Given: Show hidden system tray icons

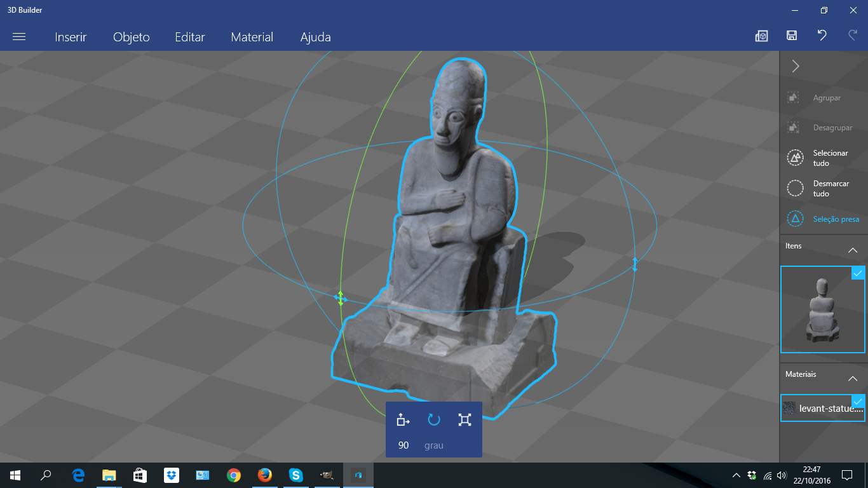Looking at the screenshot, I should [x=736, y=475].
